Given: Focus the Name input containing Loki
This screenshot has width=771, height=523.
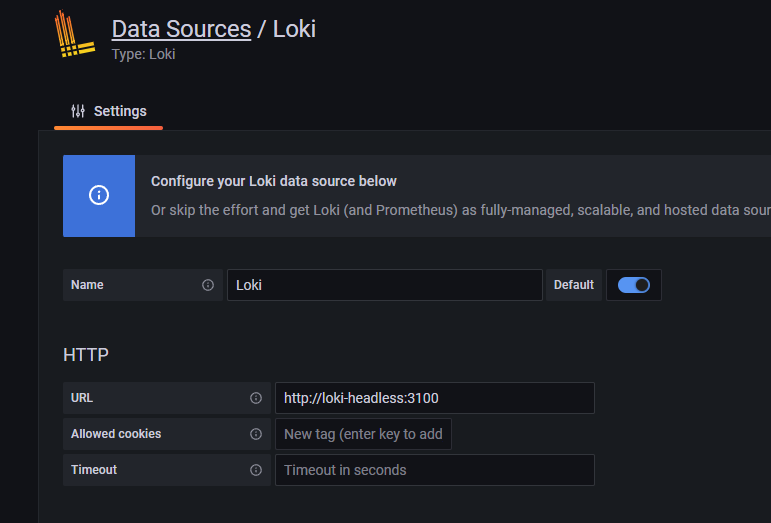Looking at the screenshot, I should coord(384,285).
